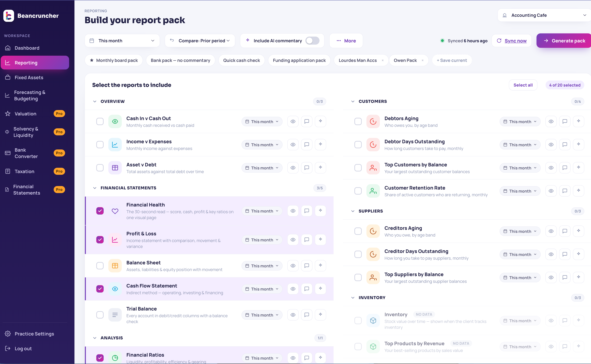The height and width of the screenshot is (364, 591).
Task: Open Compare: Prior period dropdown
Action: [200, 41]
